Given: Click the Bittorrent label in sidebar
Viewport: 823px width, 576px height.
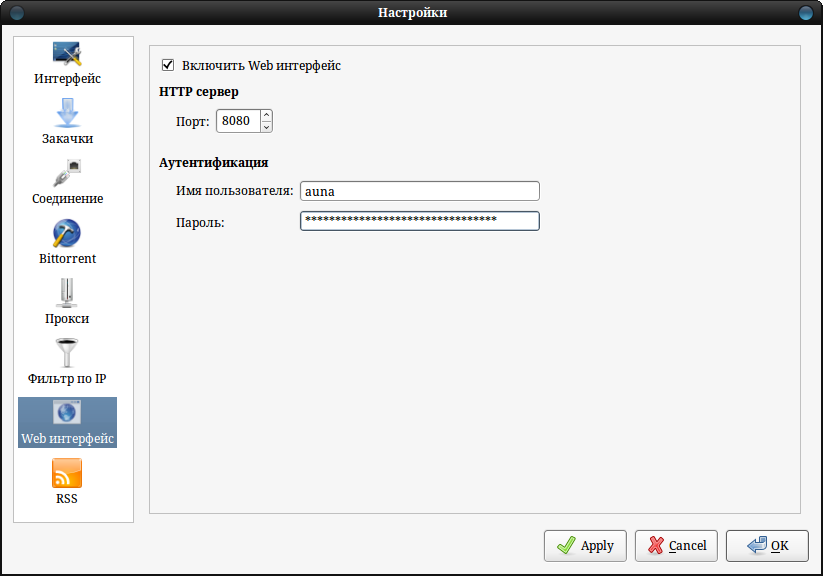Looking at the screenshot, I should [67, 258].
